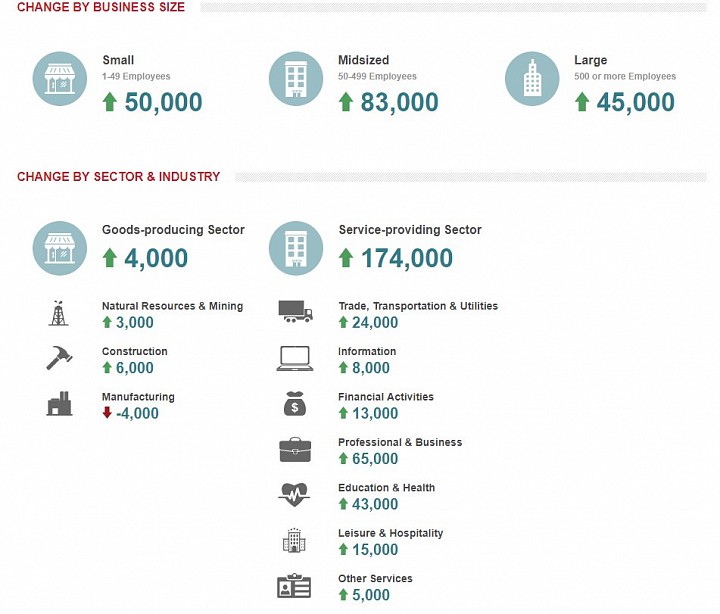Click the 5,000 value
Screen dimensions: 720x614
click(x=371, y=595)
